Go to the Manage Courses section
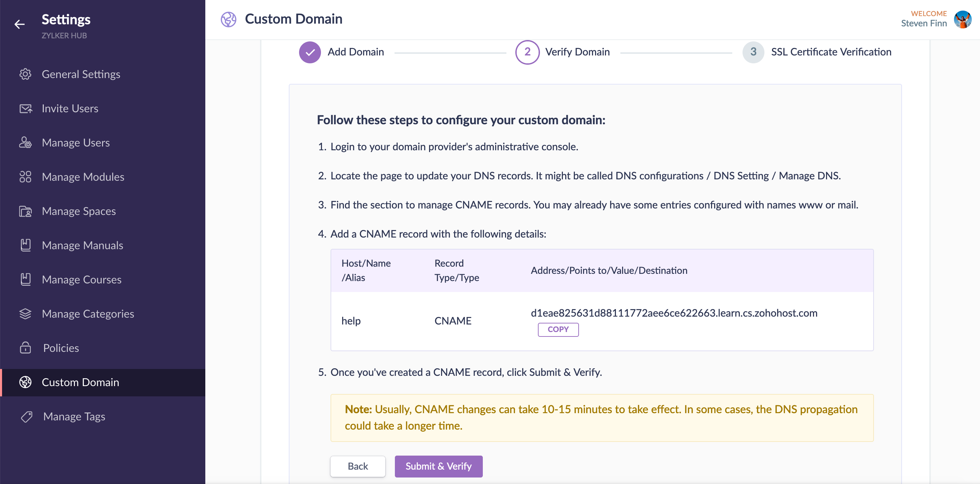 coord(81,280)
